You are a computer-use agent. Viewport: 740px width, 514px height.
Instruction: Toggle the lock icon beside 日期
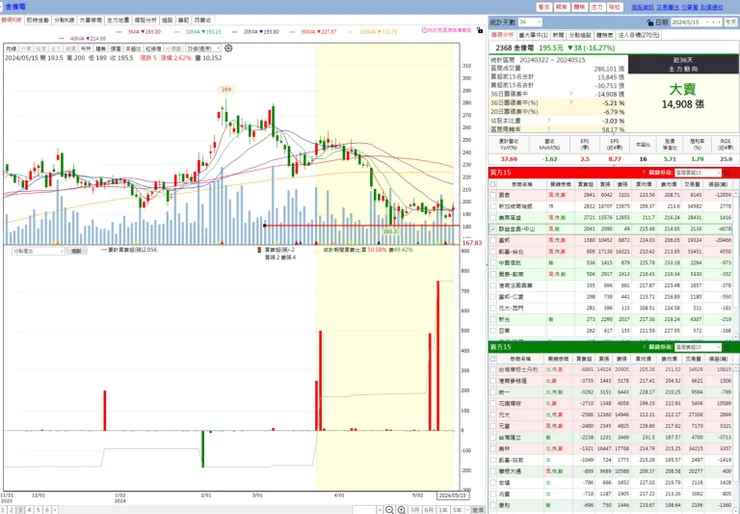click(650, 22)
